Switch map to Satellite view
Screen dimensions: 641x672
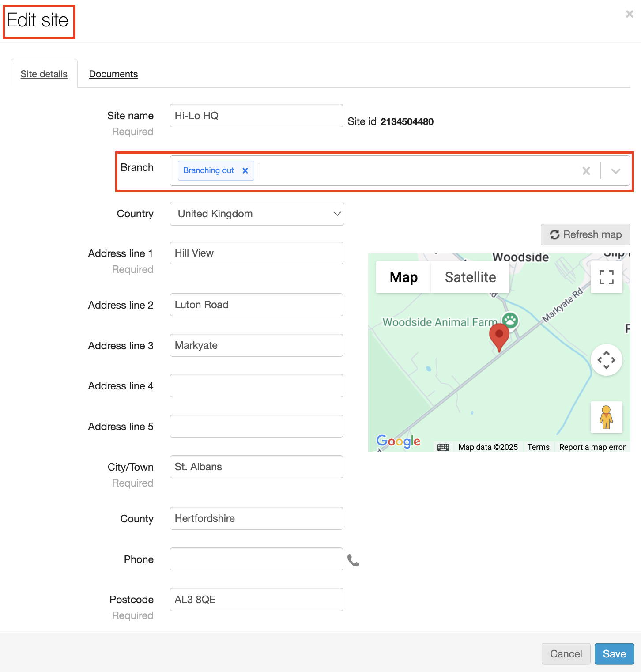click(470, 277)
